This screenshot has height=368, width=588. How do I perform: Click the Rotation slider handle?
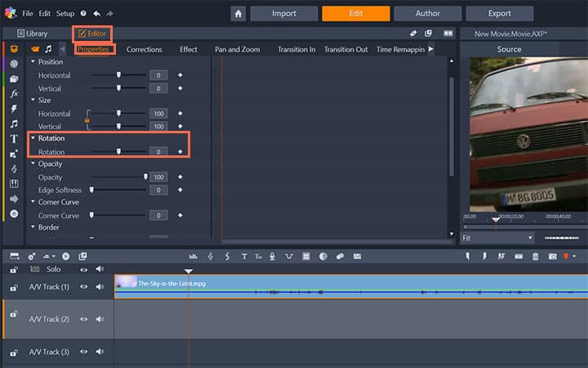118,151
